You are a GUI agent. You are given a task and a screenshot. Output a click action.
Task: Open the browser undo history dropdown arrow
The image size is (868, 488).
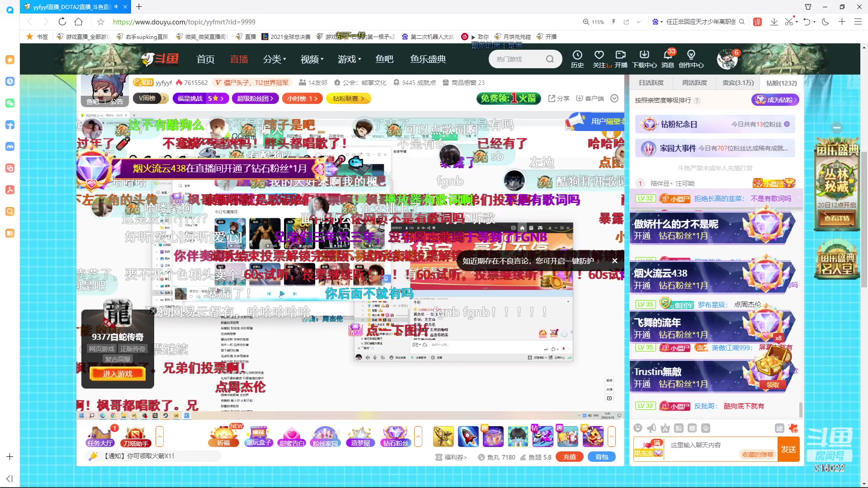[815, 22]
